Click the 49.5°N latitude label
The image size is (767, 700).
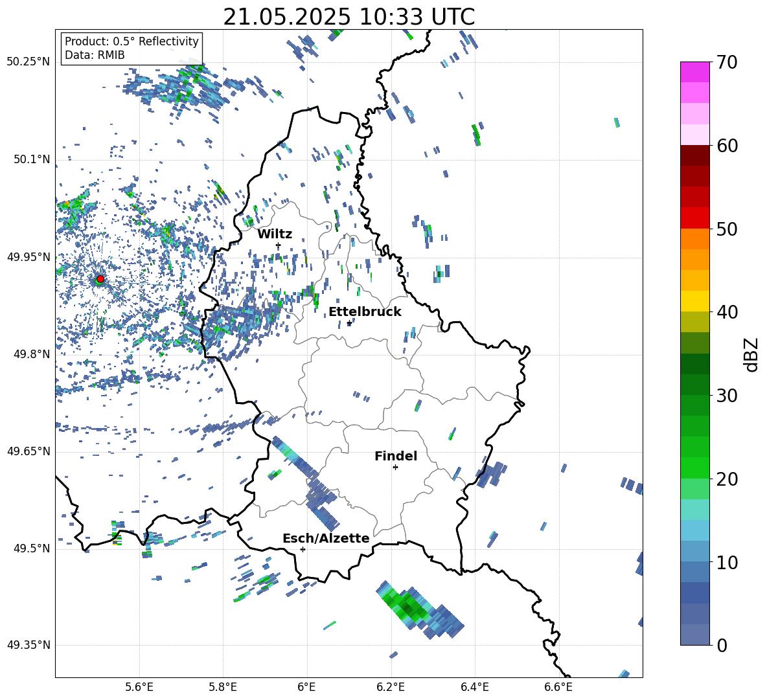32,548
